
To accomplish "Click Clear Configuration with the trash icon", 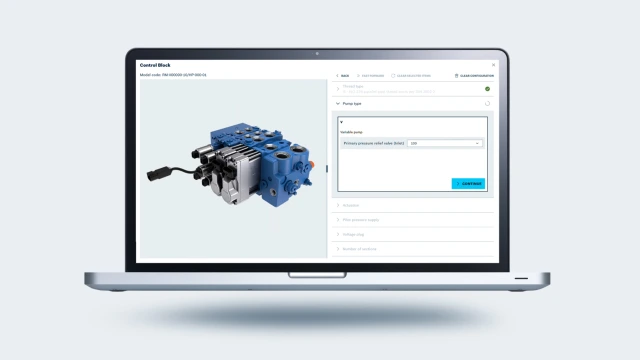I will click(474, 76).
